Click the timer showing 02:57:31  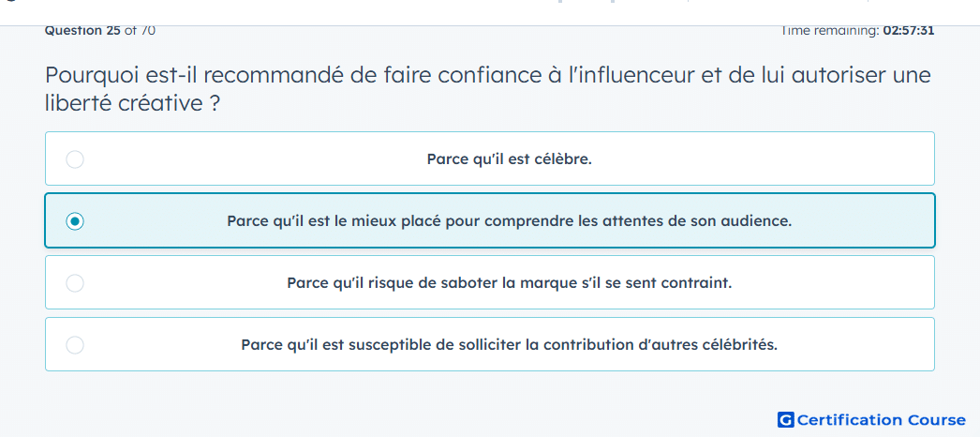tap(908, 31)
